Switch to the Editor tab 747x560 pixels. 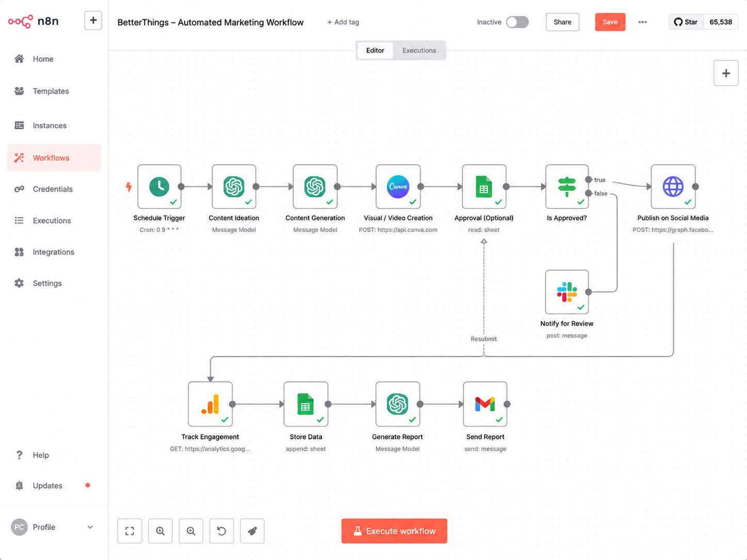point(375,51)
